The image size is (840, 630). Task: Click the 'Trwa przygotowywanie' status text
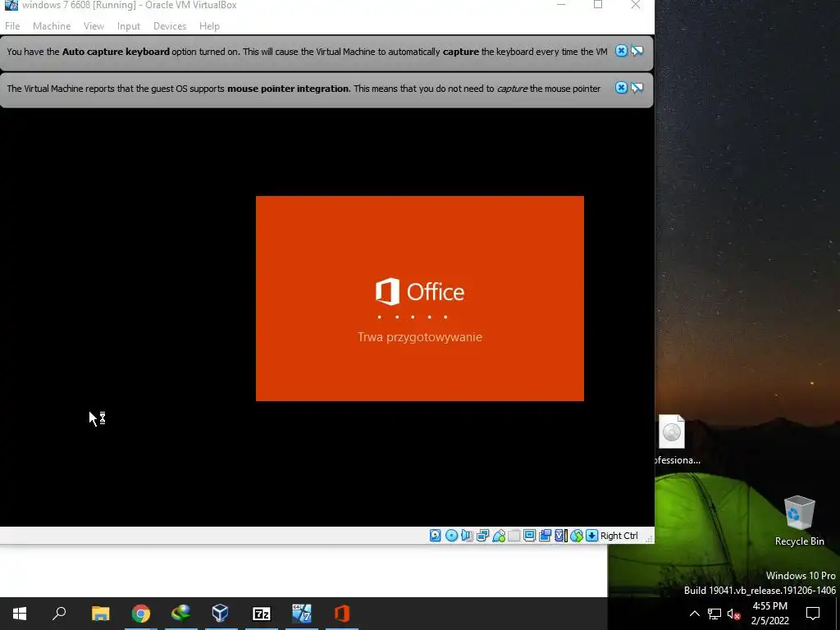pos(420,337)
